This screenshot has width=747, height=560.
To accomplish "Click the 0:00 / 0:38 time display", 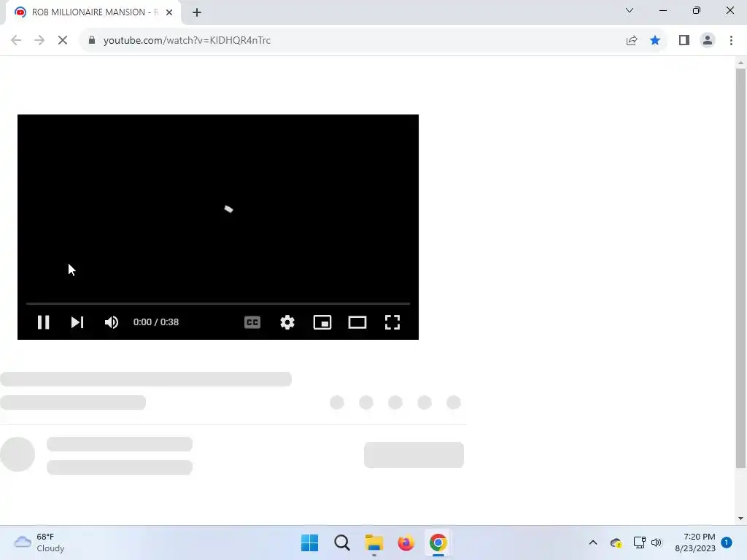I will pos(156,322).
